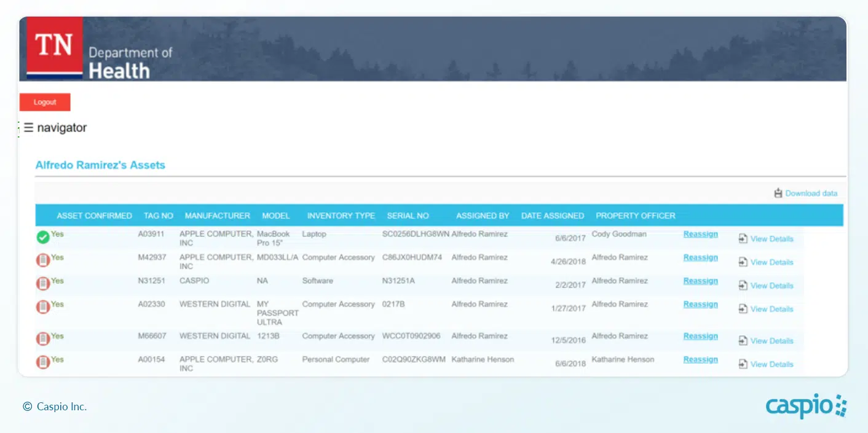
Task: Click the INVENTORY TYPE column header
Action: 341,216
